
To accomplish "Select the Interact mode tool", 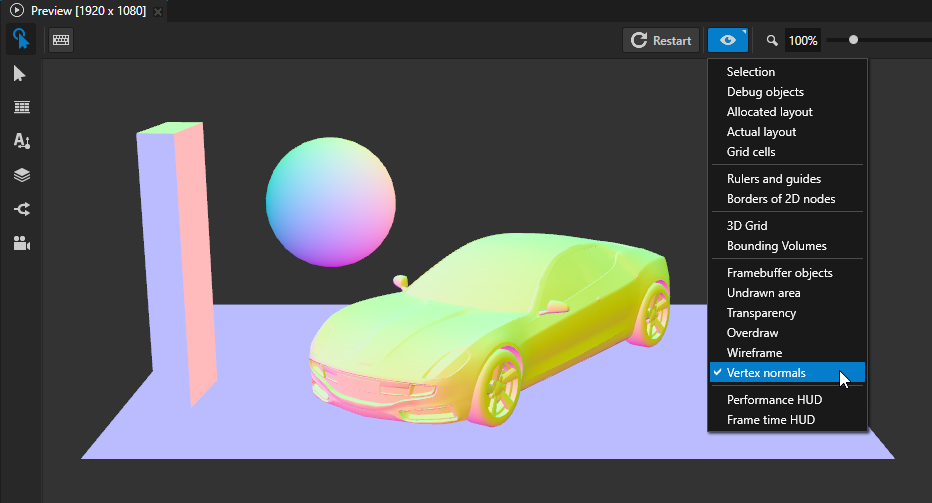I will pos(20,40).
